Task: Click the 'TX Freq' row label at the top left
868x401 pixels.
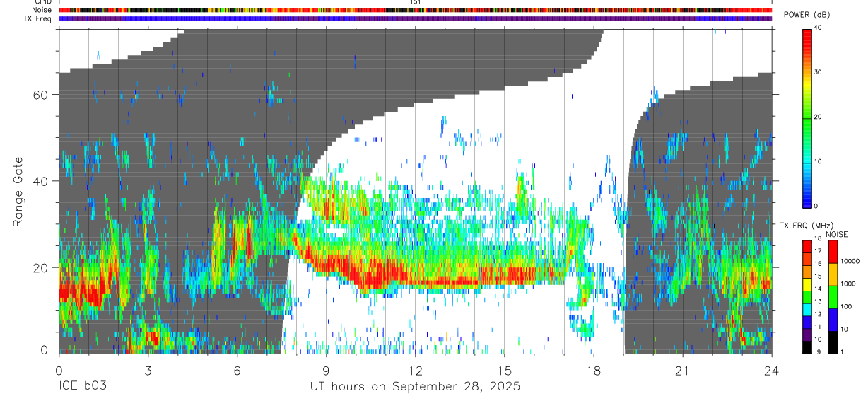Action: (x=37, y=18)
